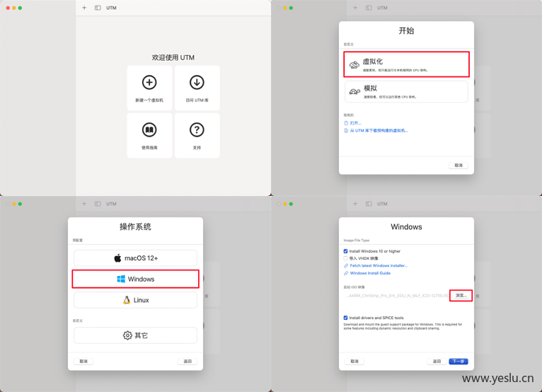Click the 浏览... button for the ISO image

461,296
